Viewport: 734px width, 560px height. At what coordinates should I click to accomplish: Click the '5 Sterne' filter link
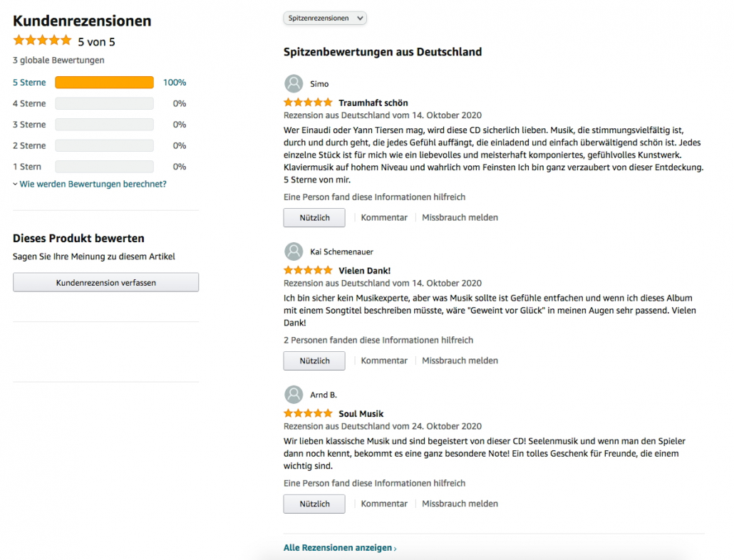pyautogui.click(x=29, y=83)
